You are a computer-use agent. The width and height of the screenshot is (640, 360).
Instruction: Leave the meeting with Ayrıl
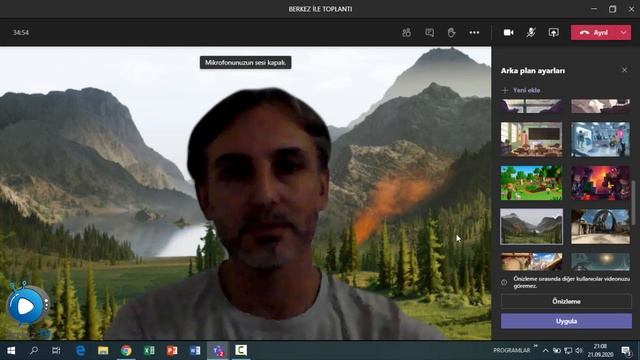[x=594, y=33]
